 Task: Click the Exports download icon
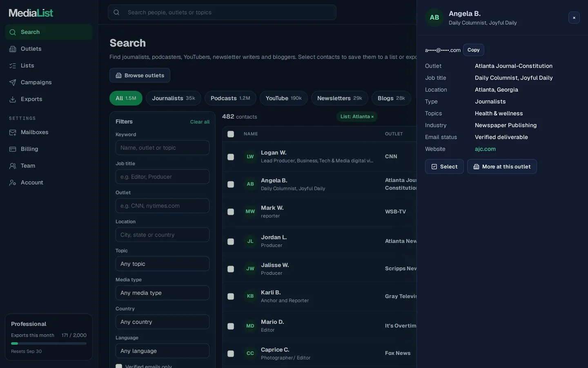13,99
